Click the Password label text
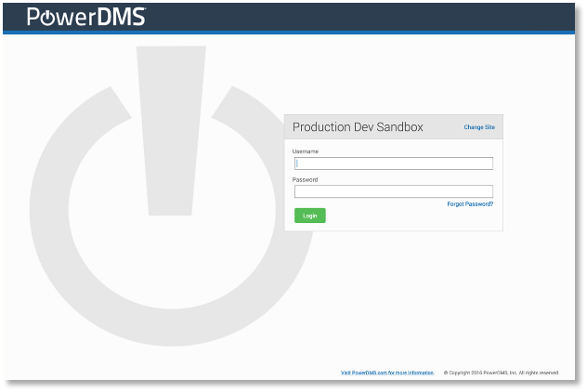This screenshot has width=587, height=392. pyautogui.click(x=305, y=179)
